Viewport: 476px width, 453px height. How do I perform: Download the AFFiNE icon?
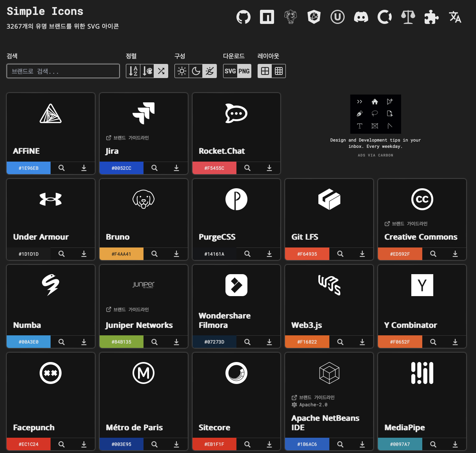84,168
